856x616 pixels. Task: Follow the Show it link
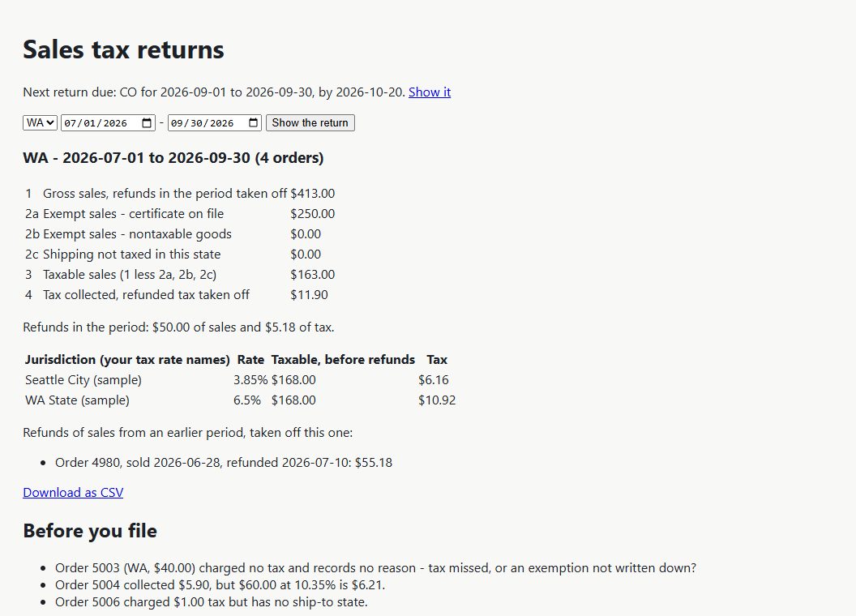[x=430, y=92]
